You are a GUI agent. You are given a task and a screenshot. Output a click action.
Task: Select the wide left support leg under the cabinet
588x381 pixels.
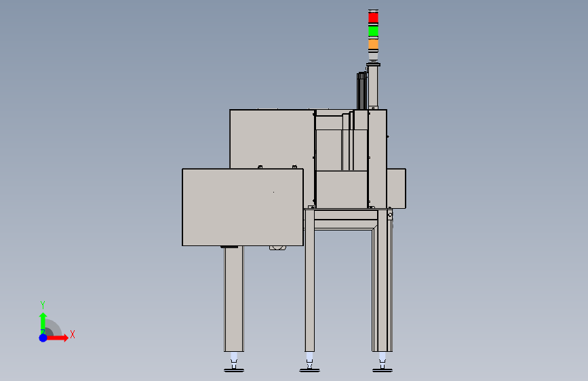234,299
